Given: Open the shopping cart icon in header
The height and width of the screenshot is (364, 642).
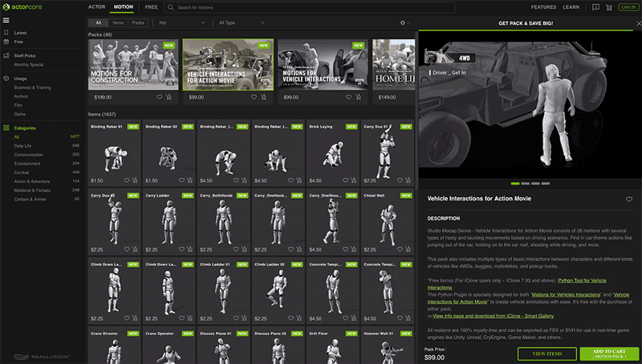Looking at the screenshot, I should click(x=609, y=7).
